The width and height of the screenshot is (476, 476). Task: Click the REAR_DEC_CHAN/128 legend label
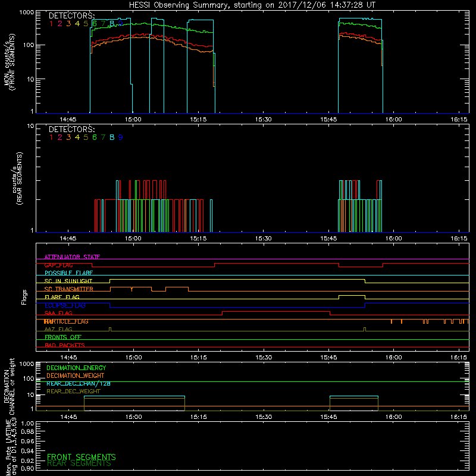tap(79, 383)
